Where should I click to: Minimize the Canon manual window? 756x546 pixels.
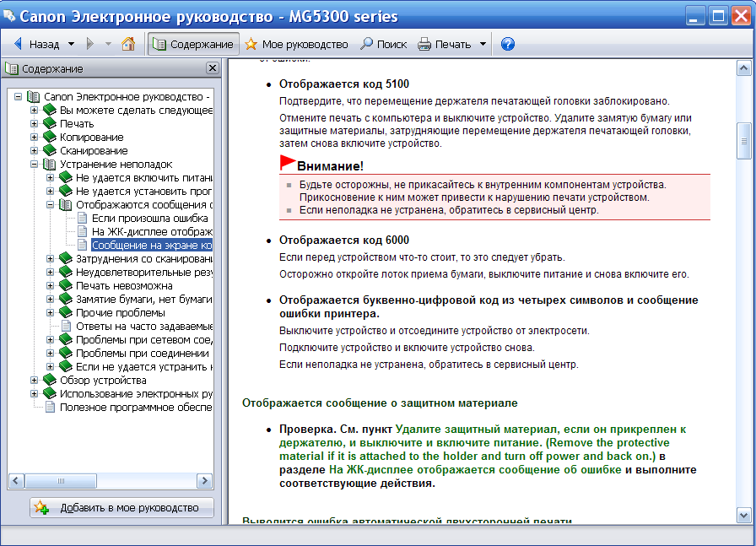694,16
